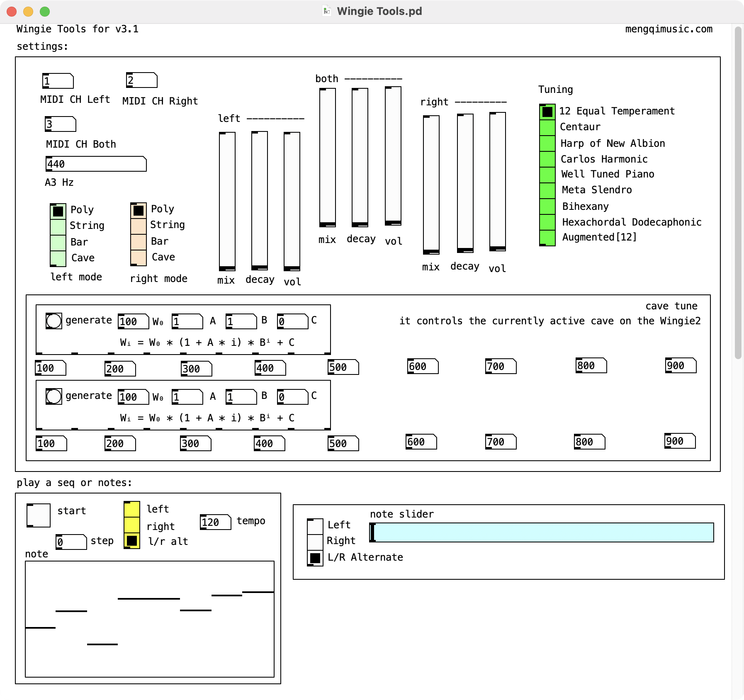
Task: Select Bar in right mode radio
Action: pos(139,242)
